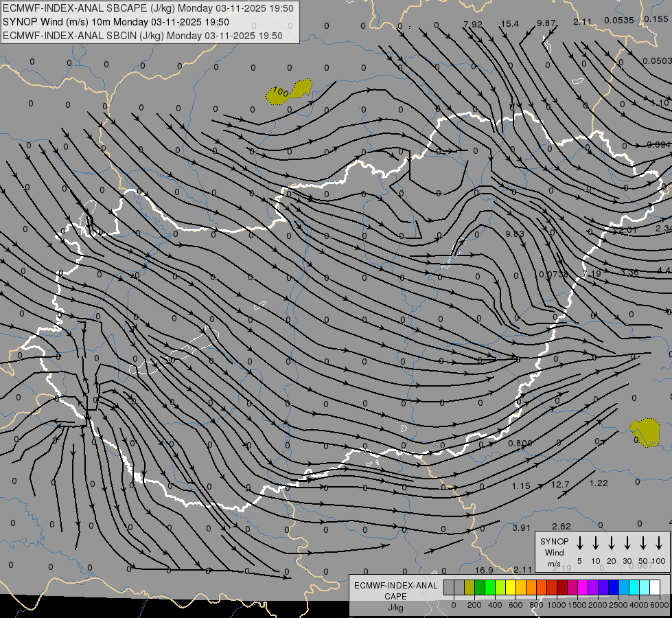Click the 10 m/s wind arrow in legend

pyautogui.click(x=596, y=543)
